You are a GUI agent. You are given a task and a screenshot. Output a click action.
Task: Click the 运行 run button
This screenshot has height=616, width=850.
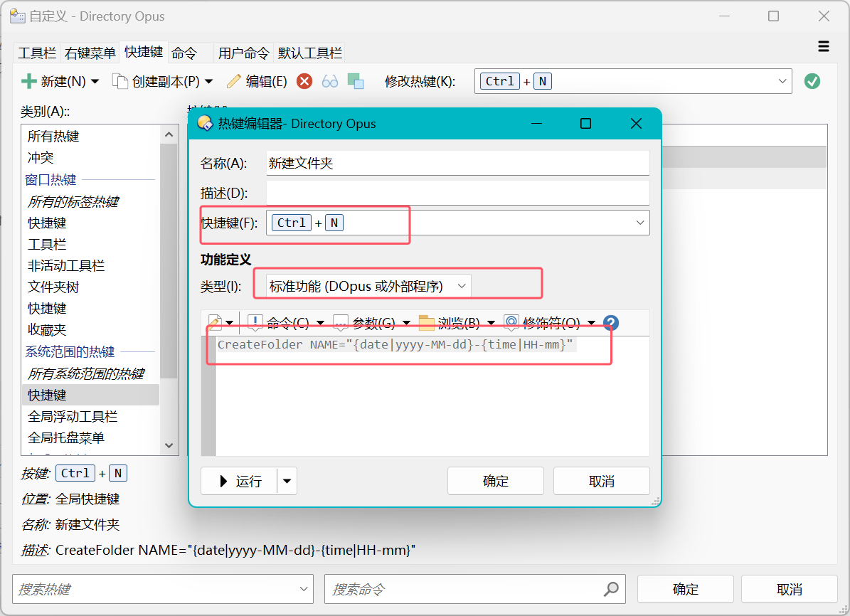(x=239, y=481)
